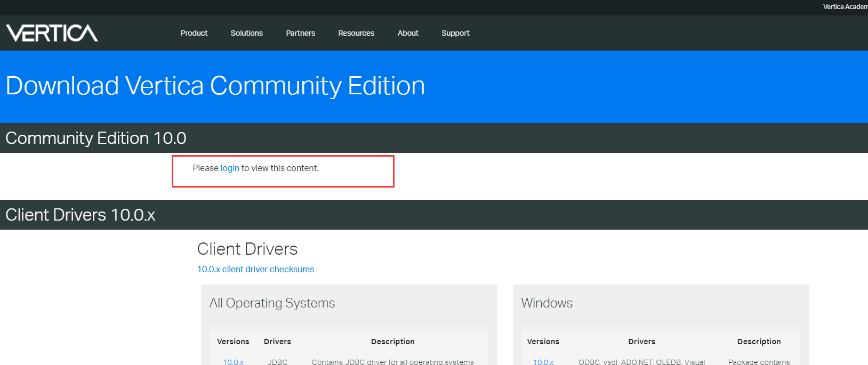Viewport: 868px width, 365px height.
Task: Click Versions column header in Windows table
Action: [543, 342]
